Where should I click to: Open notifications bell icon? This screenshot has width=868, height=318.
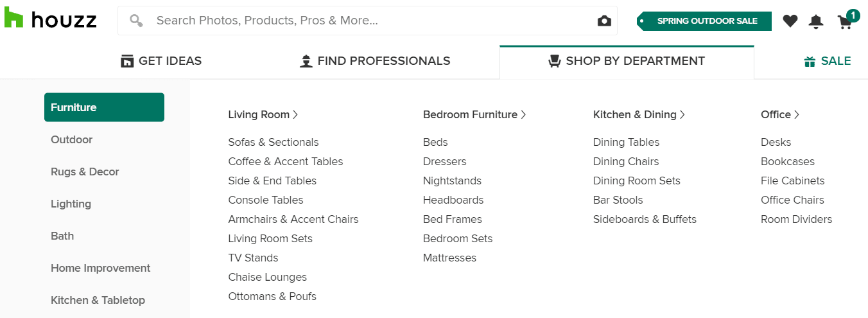[x=816, y=21]
